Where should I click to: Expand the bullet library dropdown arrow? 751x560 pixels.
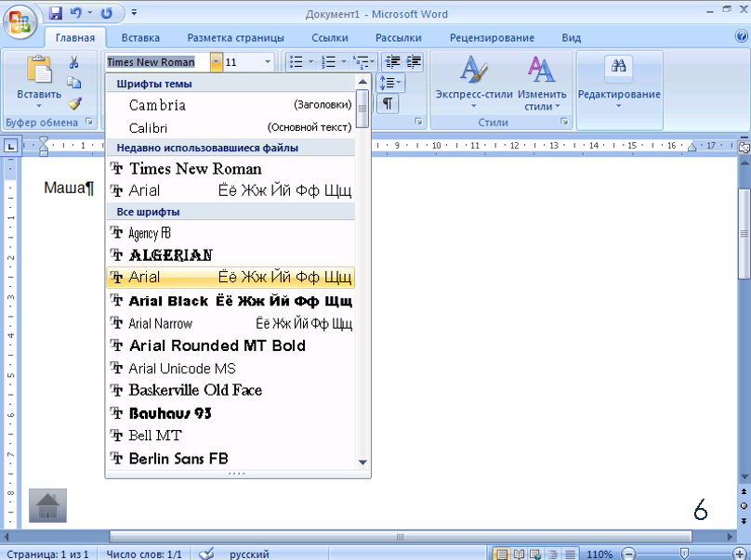310,61
